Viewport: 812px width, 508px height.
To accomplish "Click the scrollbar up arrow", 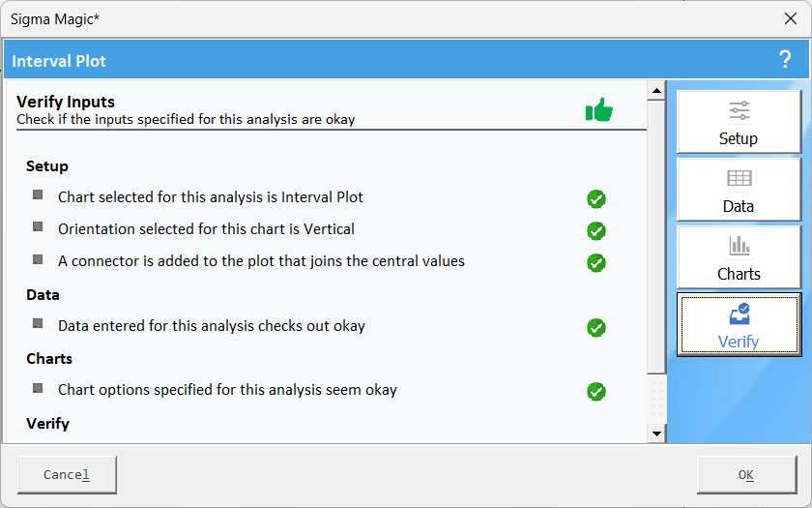I will 656,91.
